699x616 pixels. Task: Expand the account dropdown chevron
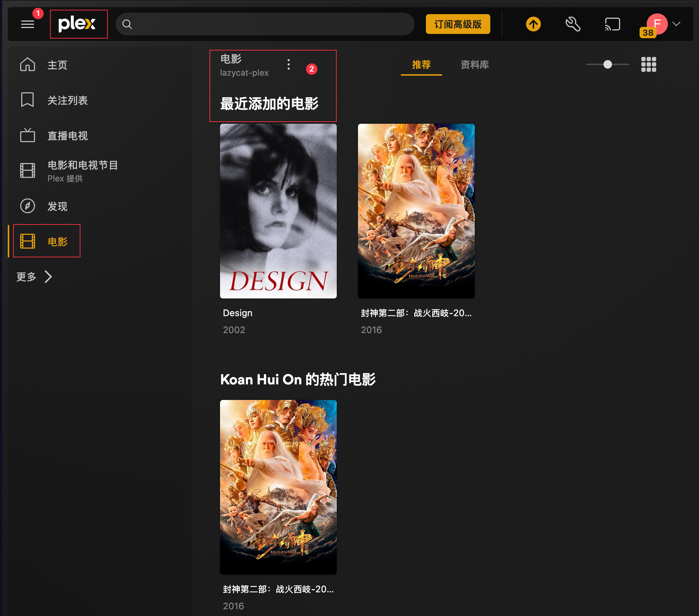[x=676, y=24]
